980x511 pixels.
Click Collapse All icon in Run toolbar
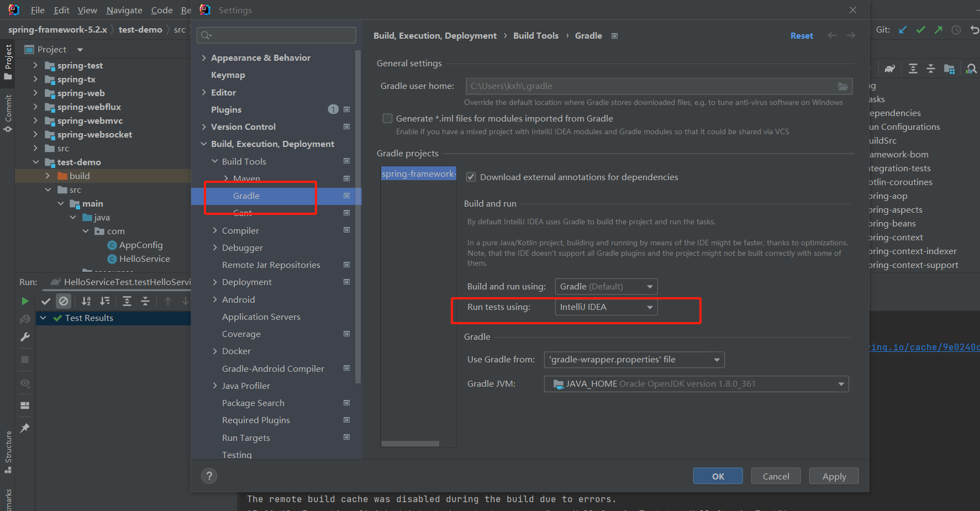145,301
